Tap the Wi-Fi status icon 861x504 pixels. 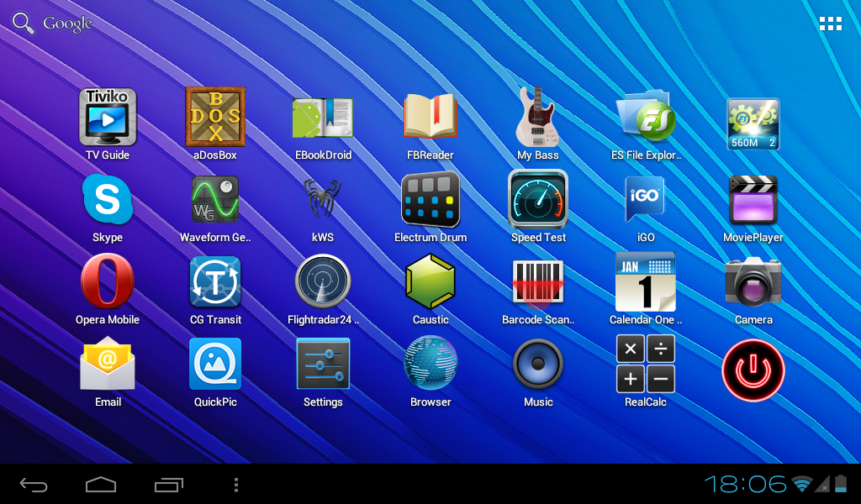coord(801,484)
